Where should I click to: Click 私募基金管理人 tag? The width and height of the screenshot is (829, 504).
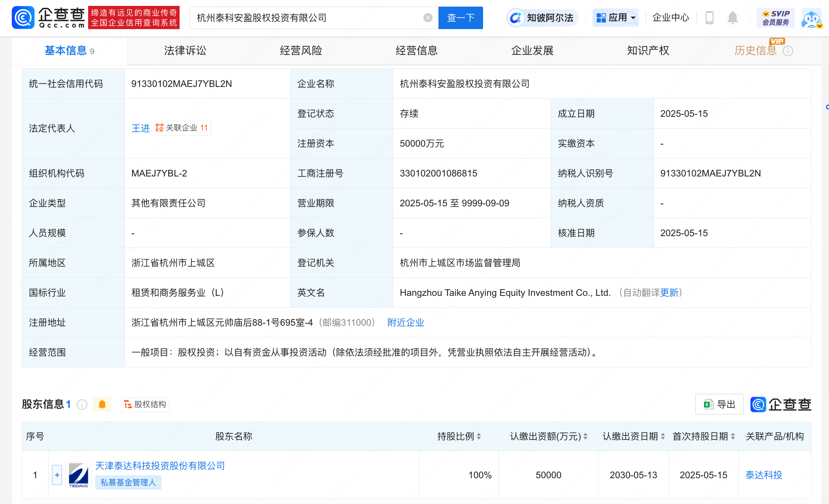(x=128, y=482)
